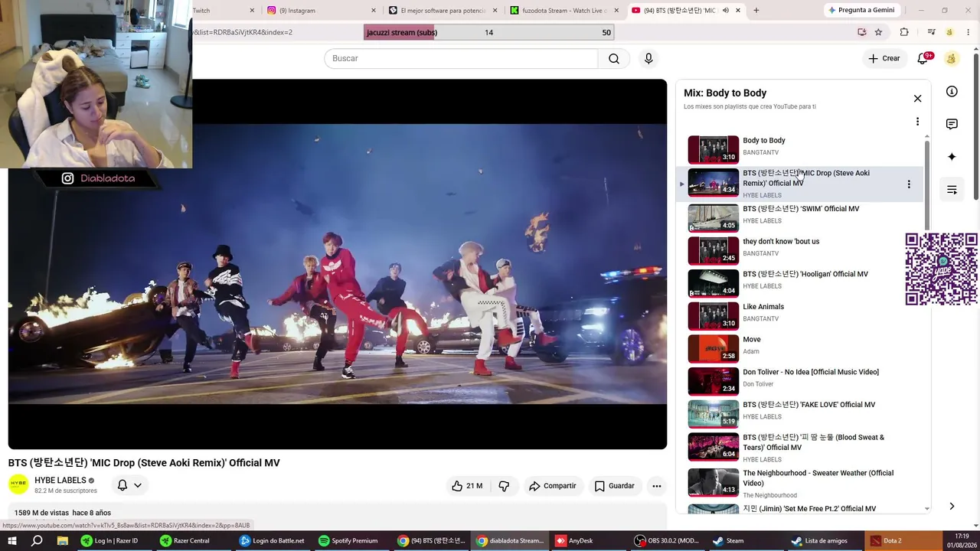Play Don Toliver - No Idea entry
The width and height of the screenshot is (980, 551).
[799, 381]
